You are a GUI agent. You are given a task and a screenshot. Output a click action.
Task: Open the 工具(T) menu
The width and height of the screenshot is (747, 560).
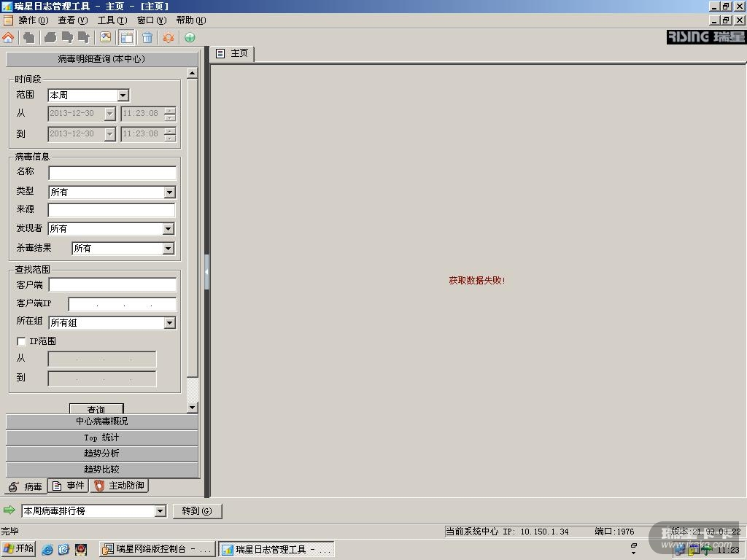[112, 20]
